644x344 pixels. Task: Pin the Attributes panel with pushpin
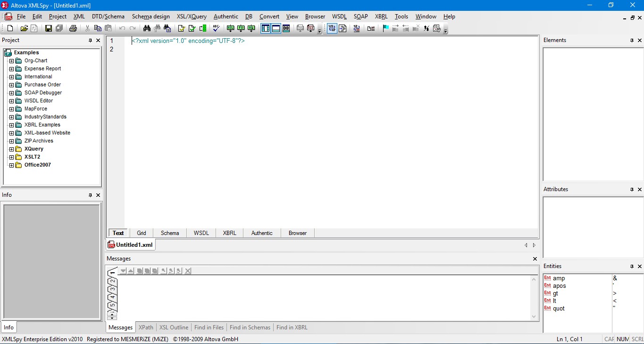[x=632, y=190]
